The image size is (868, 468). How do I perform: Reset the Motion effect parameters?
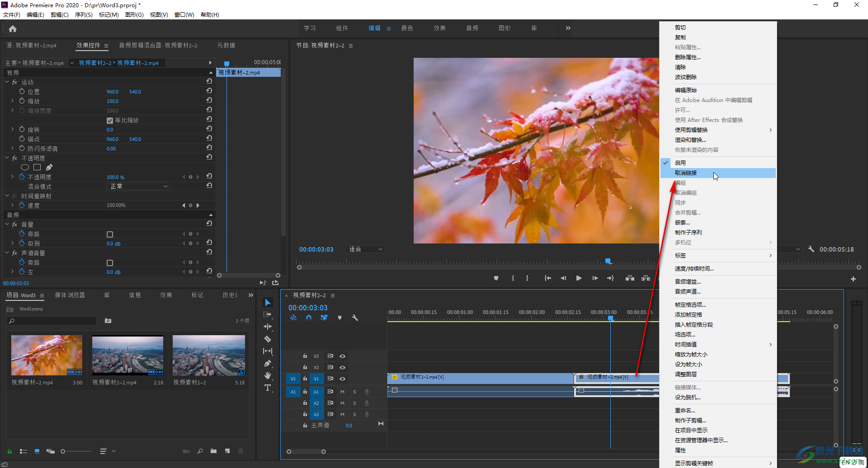point(209,81)
